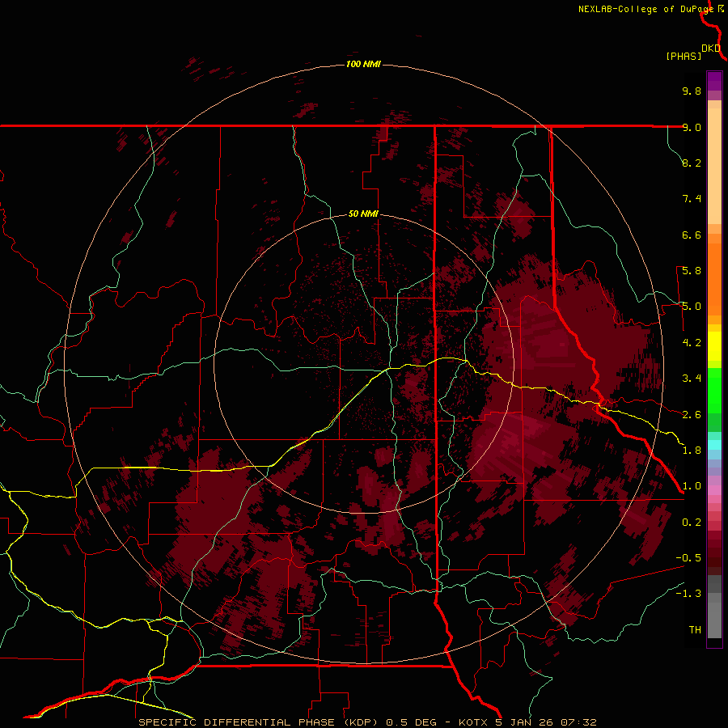Pick the orange band in the color scale
The image size is (728, 728).
click(714, 279)
